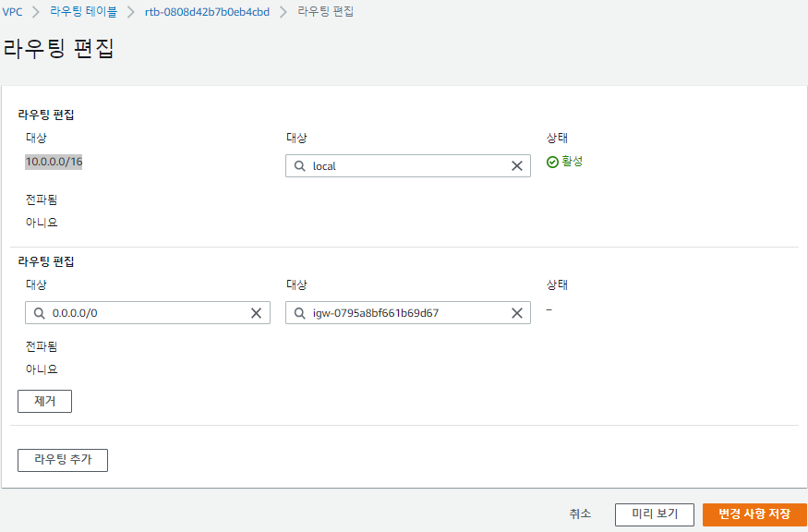Select the highlighted 10.0.0.0/16 text
Viewport: 808px width, 532px height.
(x=54, y=162)
